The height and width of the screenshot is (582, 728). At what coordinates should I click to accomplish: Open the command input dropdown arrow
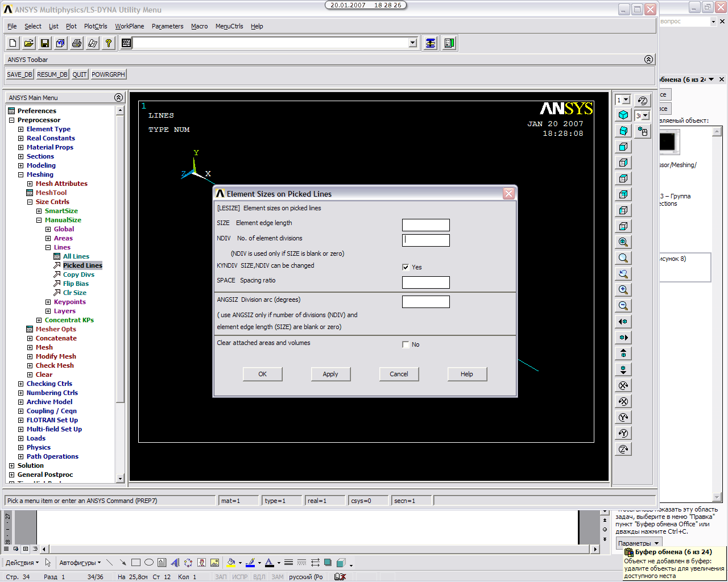[x=413, y=43]
